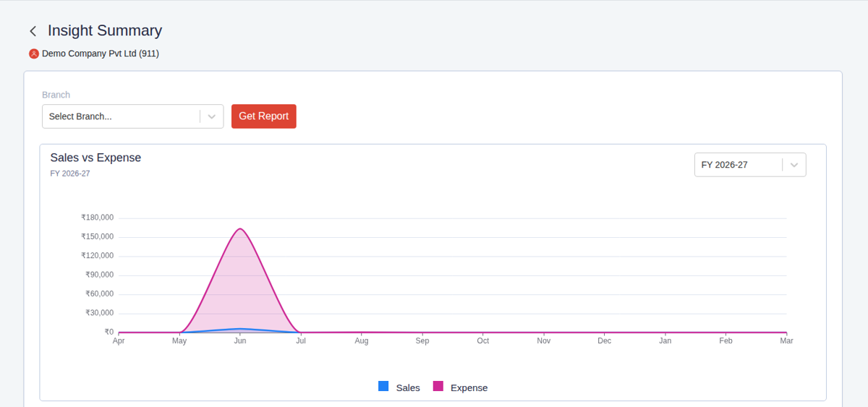Screen dimensions: 868x407
Task: Click the ₹0 y-axis label
Action: [x=109, y=332]
